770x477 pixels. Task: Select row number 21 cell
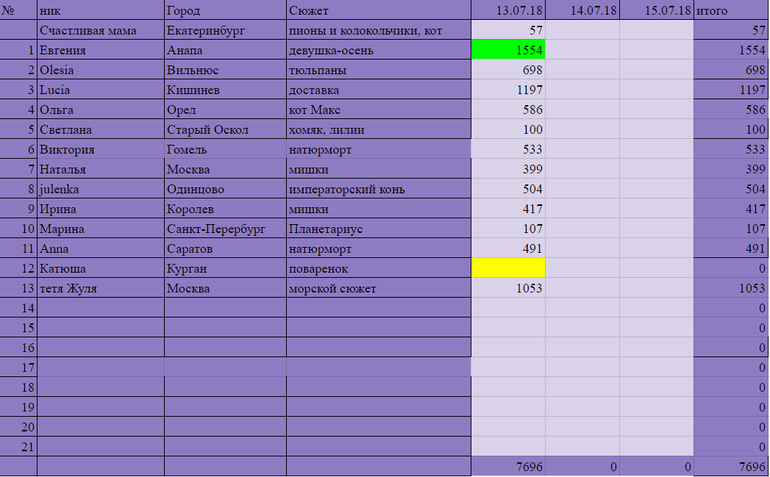pyautogui.click(x=19, y=446)
